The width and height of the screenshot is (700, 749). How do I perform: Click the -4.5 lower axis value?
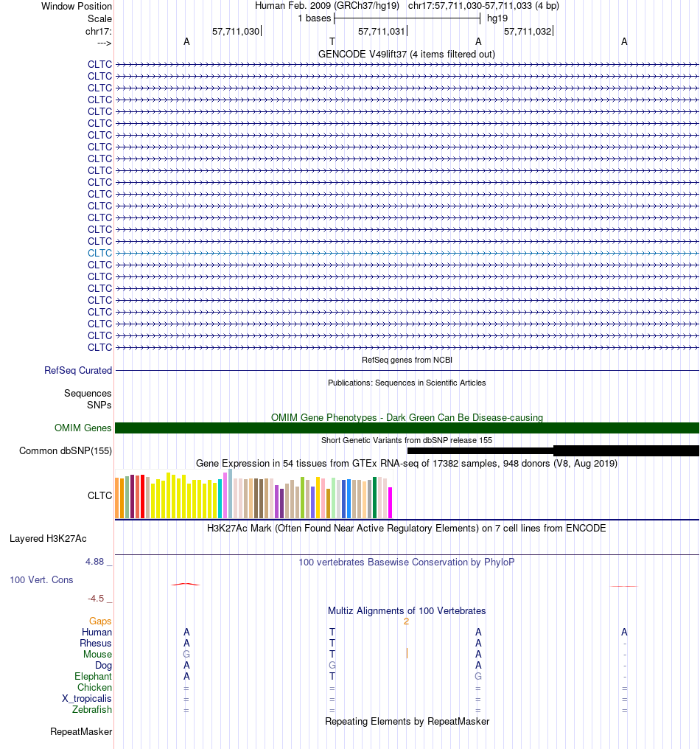(x=96, y=598)
